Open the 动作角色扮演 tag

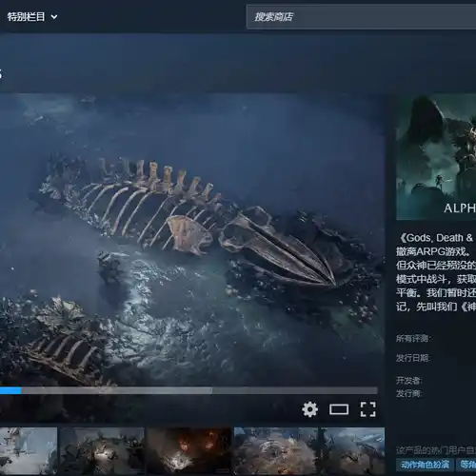click(x=425, y=465)
